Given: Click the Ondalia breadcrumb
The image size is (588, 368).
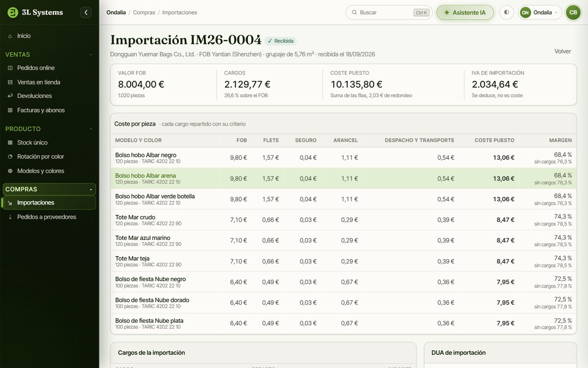Looking at the screenshot, I should [x=116, y=12].
